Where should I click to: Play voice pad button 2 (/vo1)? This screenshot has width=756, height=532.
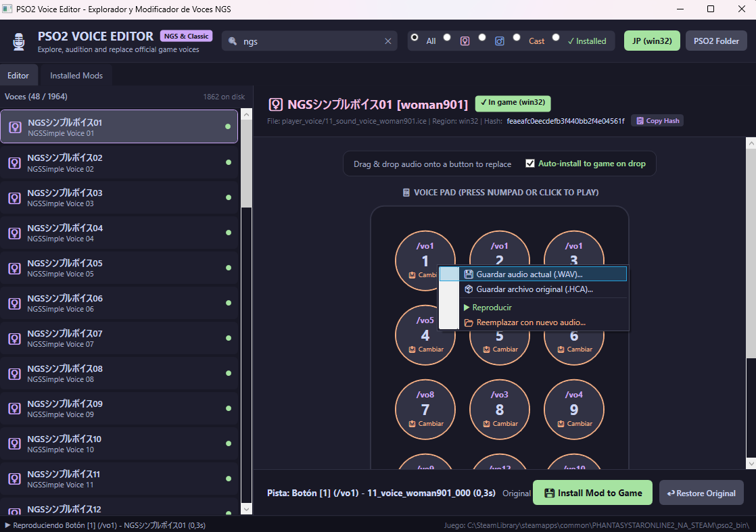tap(500, 248)
